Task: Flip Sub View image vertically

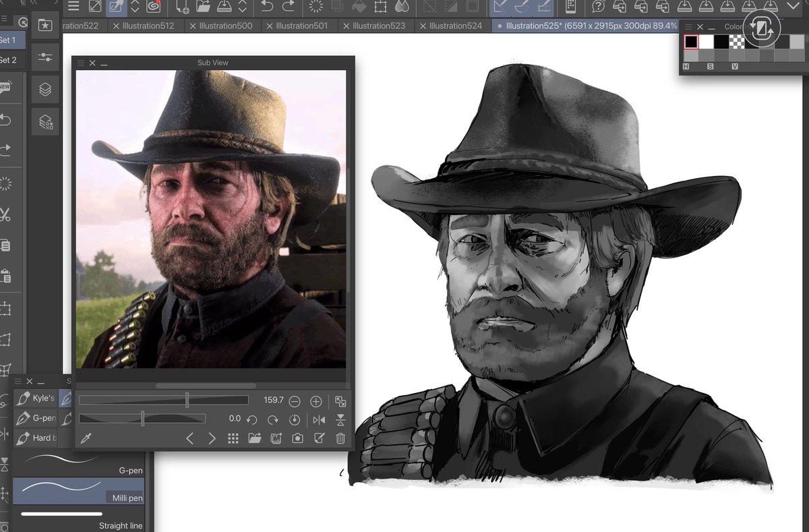Action: point(340,419)
